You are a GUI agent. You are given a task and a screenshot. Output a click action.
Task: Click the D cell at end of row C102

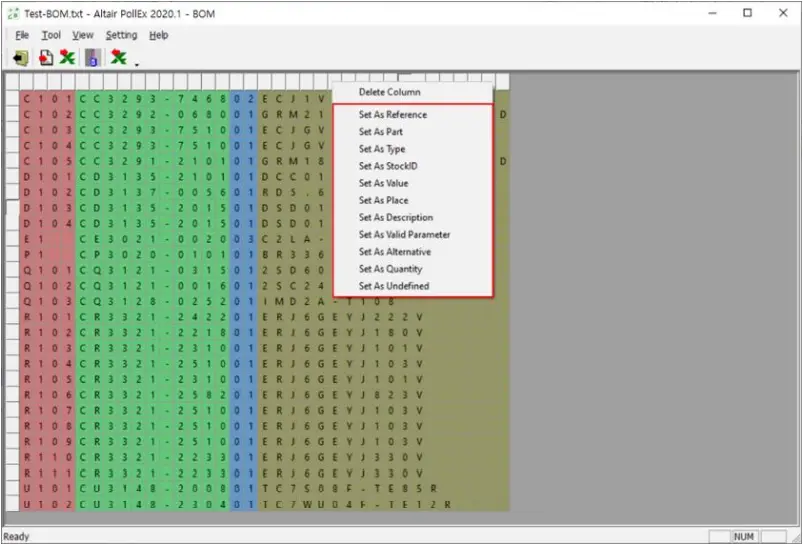coord(503,114)
